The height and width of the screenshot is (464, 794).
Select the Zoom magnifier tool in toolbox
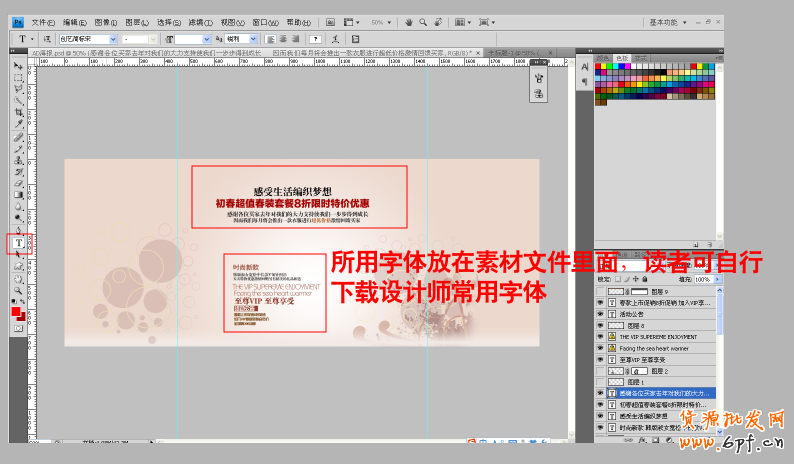tap(18, 290)
